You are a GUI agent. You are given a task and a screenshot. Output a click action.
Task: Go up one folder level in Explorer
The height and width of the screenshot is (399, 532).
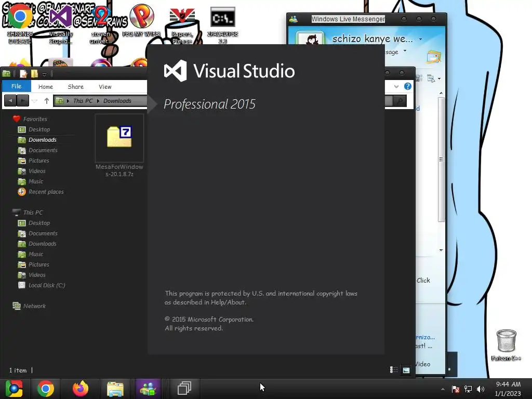click(46, 101)
